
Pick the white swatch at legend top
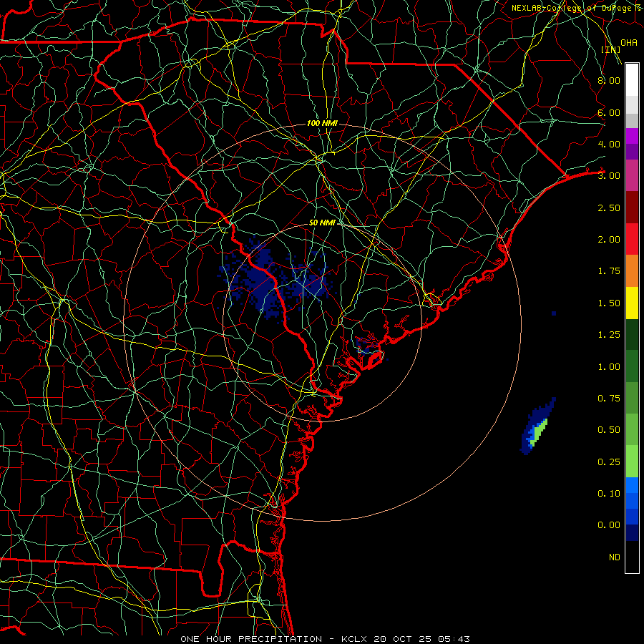pyautogui.click(x=632, y=80)
